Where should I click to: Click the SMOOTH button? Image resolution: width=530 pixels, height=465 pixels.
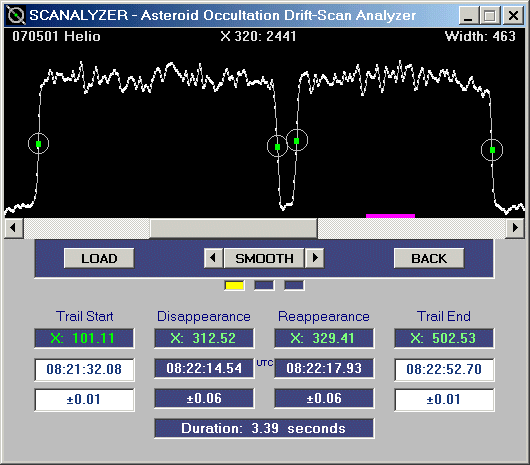tap(264, 259)
